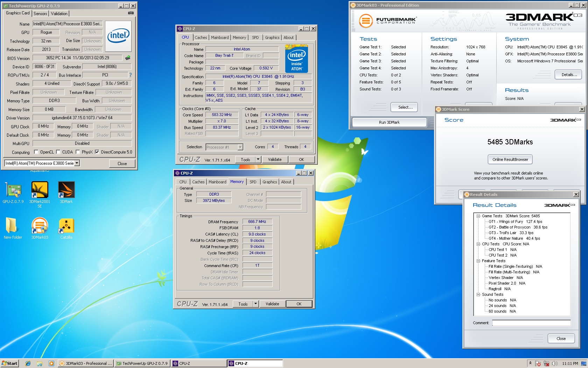Collapse the Game Tests tree node

478,216
